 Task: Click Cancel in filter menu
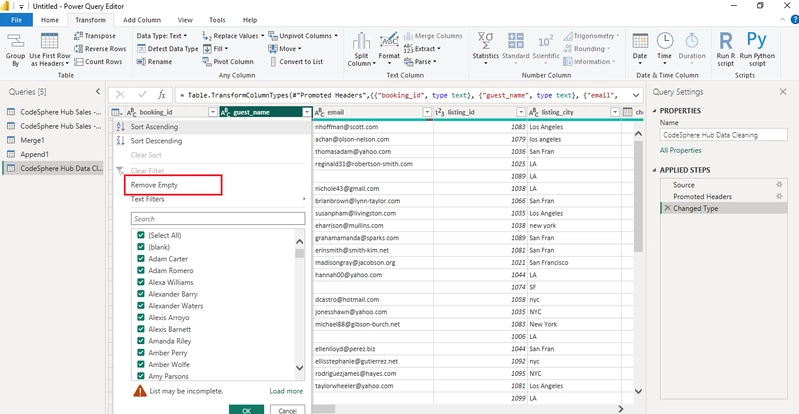click(x=287, y=410)
